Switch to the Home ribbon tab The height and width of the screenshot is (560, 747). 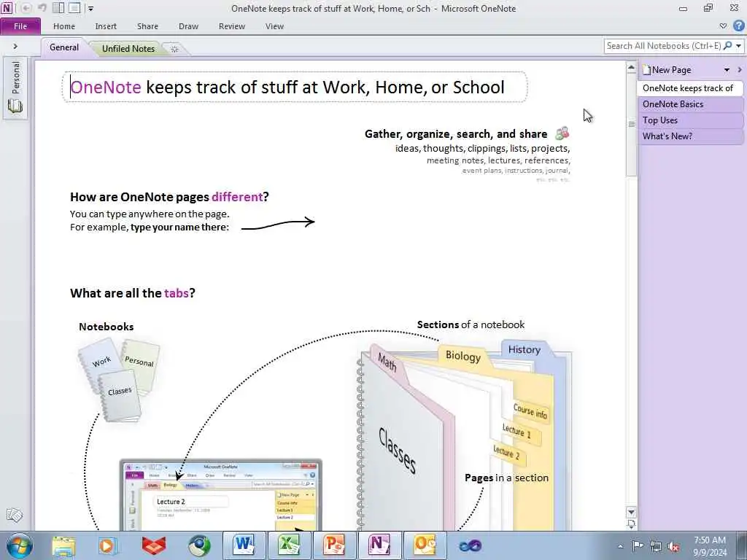[x=64, y=26]
